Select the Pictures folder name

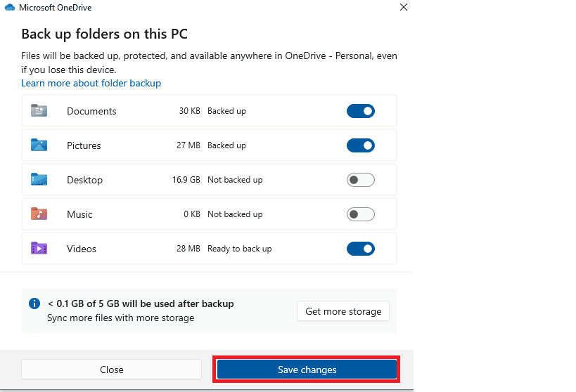[x=84, y=145]
